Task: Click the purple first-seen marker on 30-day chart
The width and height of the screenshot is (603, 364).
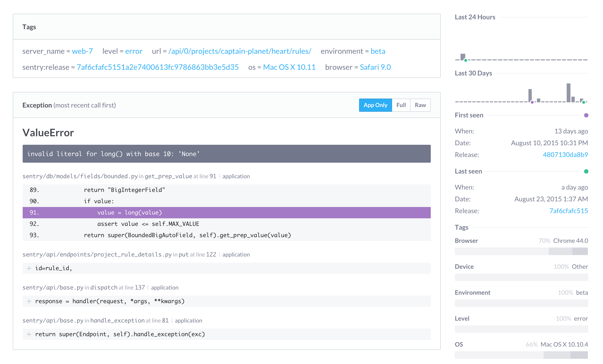Action: pos(532,102)
